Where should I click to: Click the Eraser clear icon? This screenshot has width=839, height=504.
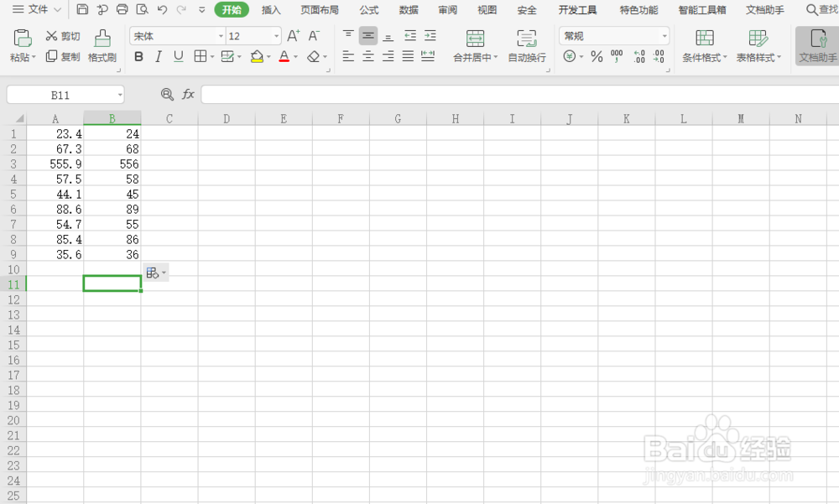[314, 56]
